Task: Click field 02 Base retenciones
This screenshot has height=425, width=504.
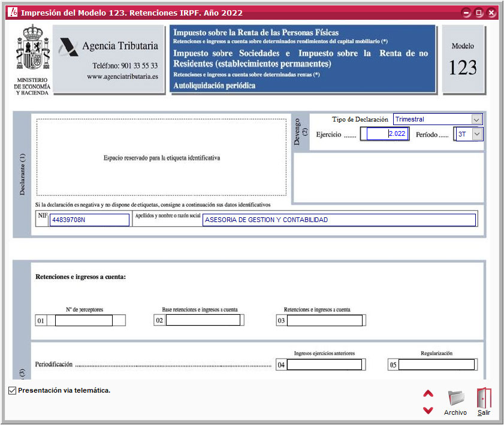Action: coord(203,321)
